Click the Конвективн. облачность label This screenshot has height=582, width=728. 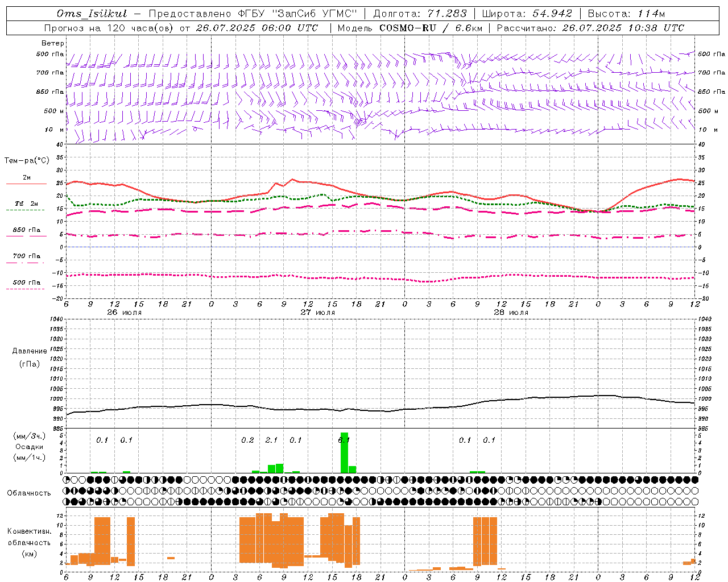[x=29, y=537]
